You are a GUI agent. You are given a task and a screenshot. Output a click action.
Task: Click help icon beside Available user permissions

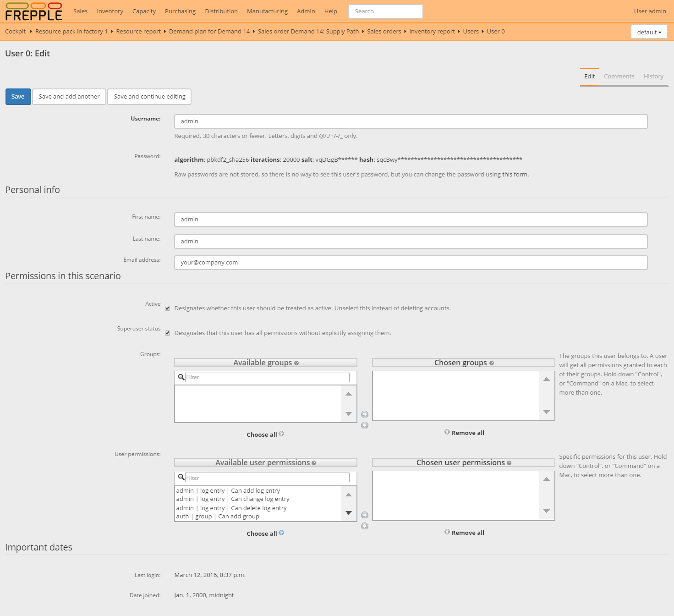[314, 463]
